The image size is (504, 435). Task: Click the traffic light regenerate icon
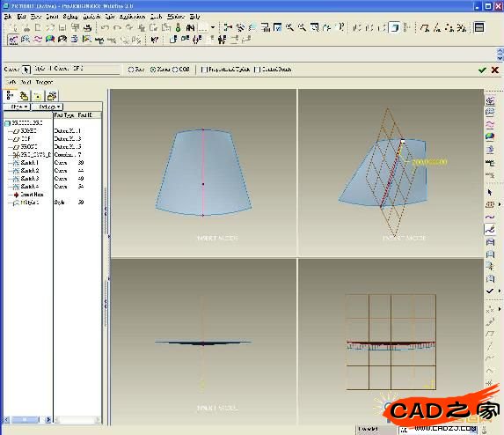(179, 27)
